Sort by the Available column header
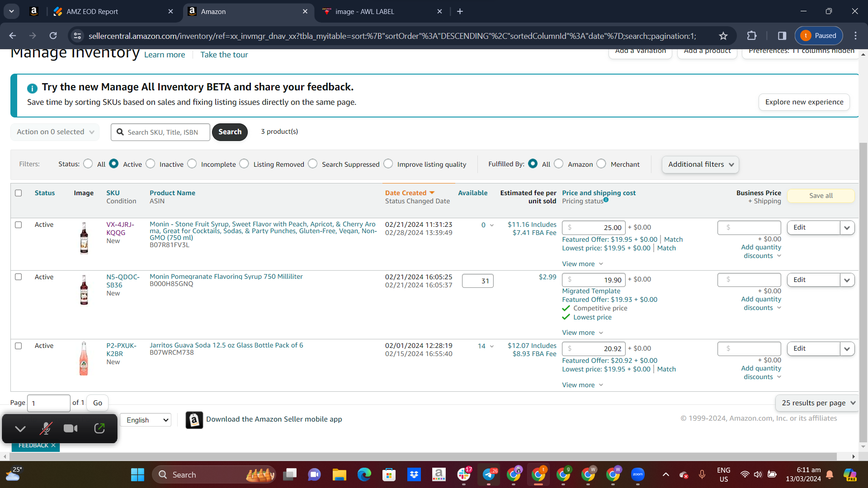Image resolution: width=868 pixels, height=488 pixels. point(472,193)
